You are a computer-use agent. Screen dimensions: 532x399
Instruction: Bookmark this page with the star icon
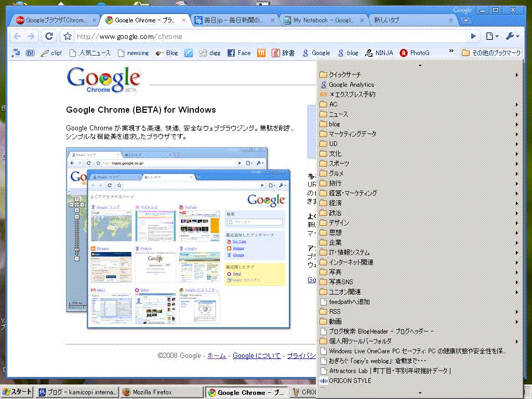click(68, 36)
